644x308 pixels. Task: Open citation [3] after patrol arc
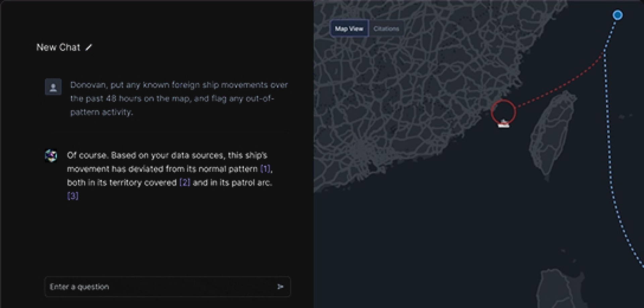tap(73, 196)
